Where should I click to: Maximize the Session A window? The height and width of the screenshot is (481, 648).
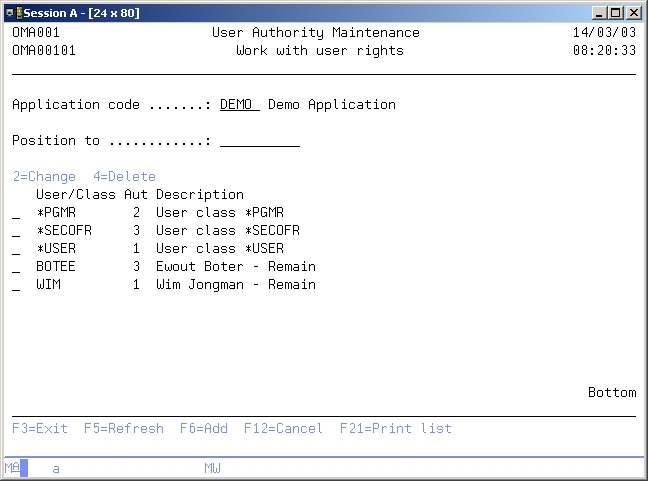click(x=617, y=12)
